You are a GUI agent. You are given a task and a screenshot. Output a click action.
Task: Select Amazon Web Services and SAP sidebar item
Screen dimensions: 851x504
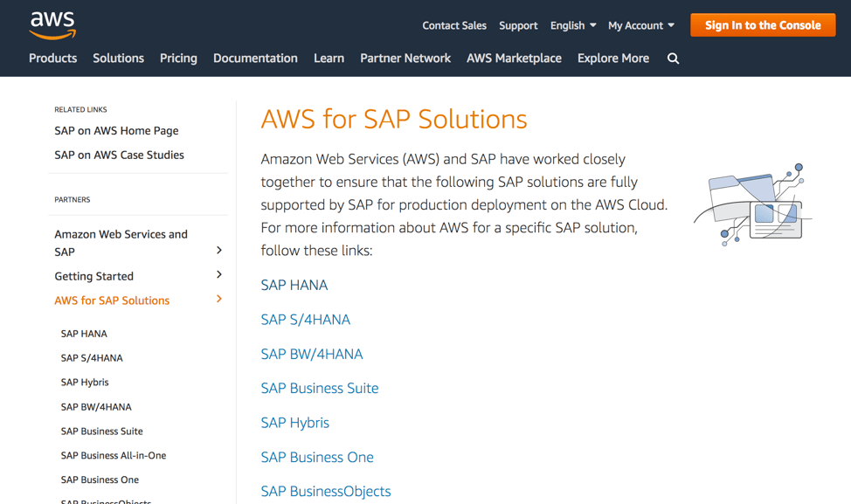click(x=121, y=243)
